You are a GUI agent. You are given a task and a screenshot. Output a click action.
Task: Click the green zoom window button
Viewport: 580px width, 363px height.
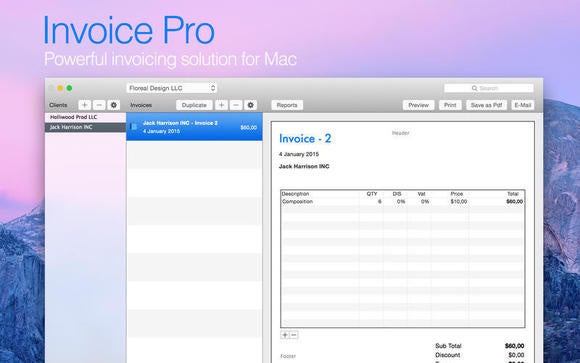click(x=69, y=88)
